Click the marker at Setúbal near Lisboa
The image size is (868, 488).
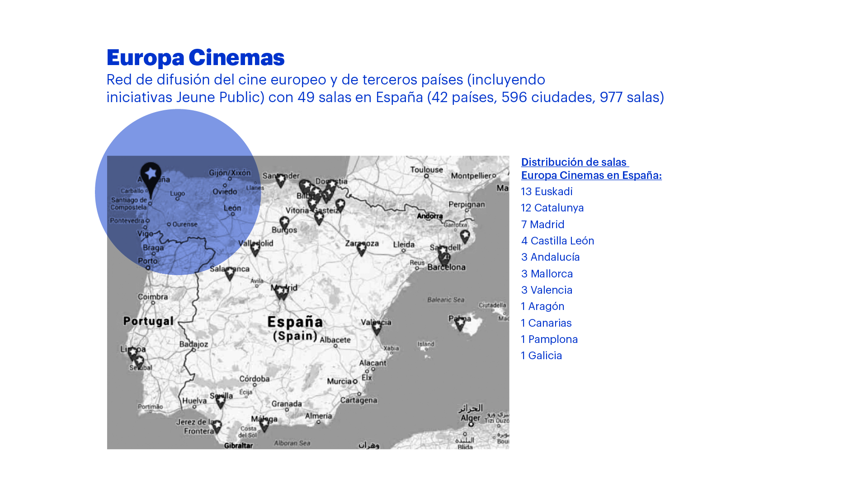pyautogui.click(x=139, y=361)
